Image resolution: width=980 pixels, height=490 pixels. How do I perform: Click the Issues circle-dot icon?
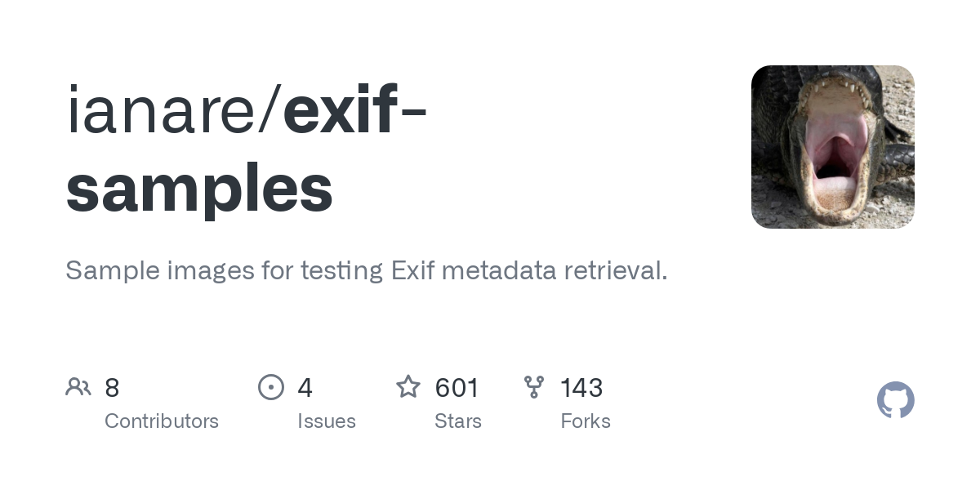(x=271, y=387)
